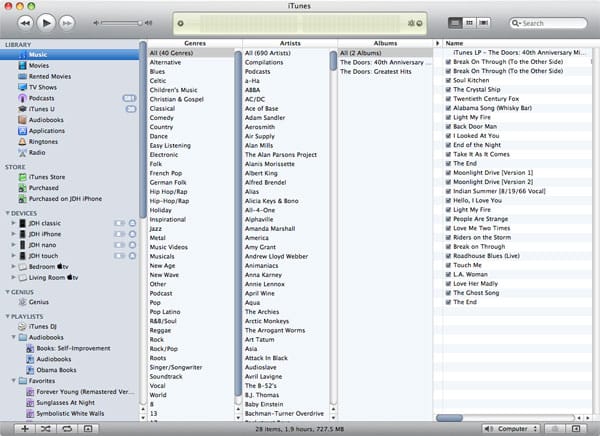
Task: Expand the JDH classic device
Action: point(13,223)
